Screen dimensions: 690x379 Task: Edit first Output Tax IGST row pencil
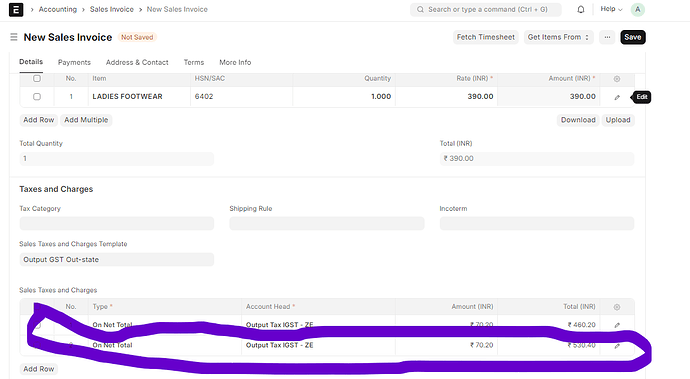tap(617, 325)
